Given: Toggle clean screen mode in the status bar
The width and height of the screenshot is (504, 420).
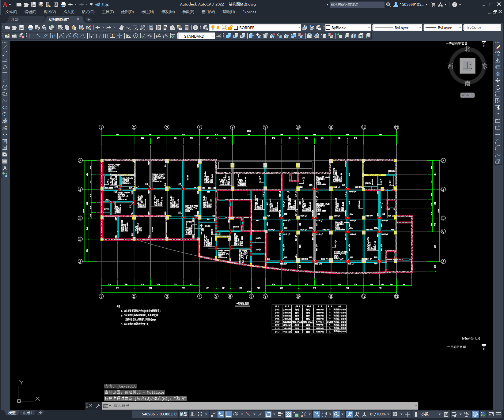Looking at the screenshot, I should coord(491,414).
